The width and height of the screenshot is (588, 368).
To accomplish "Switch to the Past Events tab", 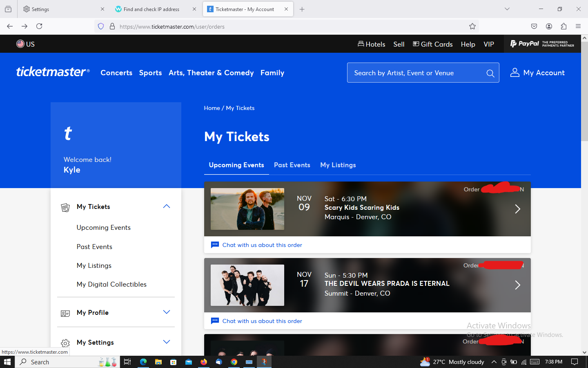I will 292,165.
